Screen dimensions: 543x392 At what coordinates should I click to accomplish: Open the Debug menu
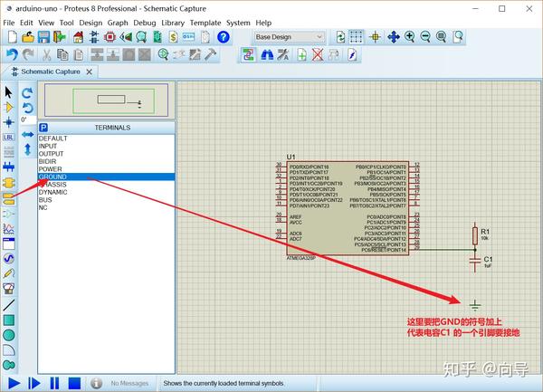(145, 23)
